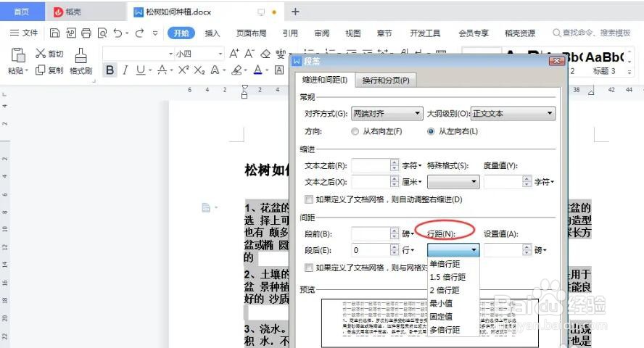Choose 固定值 from line spacing list

453,316
